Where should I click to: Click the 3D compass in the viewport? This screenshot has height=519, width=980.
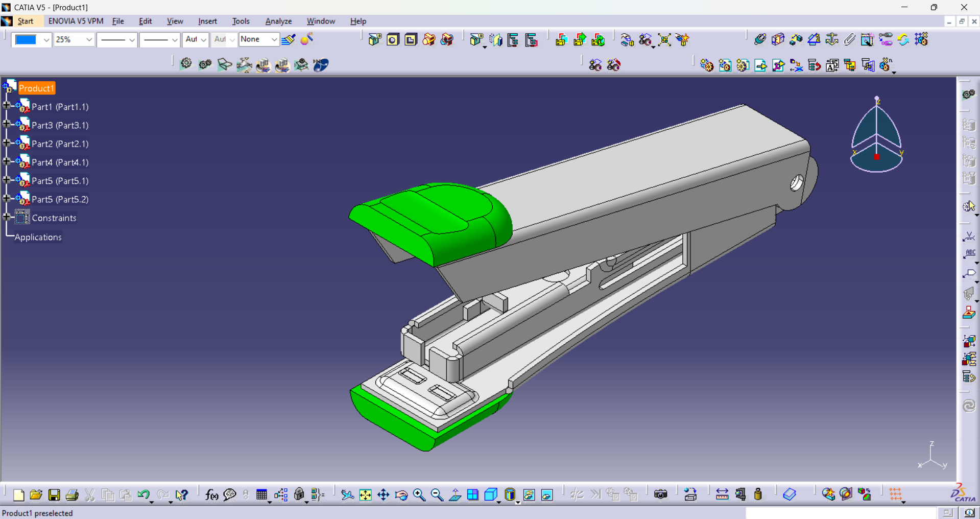point(876,136)
